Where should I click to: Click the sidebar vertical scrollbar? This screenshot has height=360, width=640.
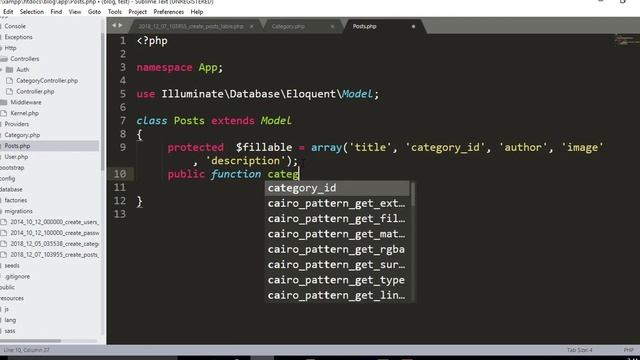click(102, 102)
